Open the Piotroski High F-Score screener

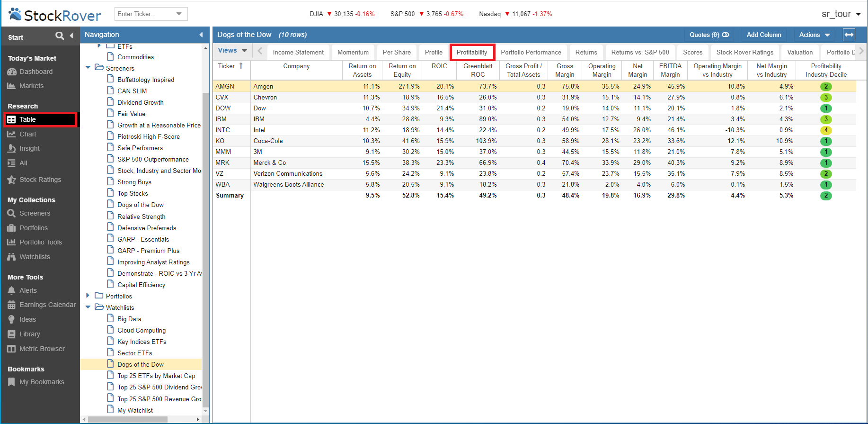click(x=149, y=136)
